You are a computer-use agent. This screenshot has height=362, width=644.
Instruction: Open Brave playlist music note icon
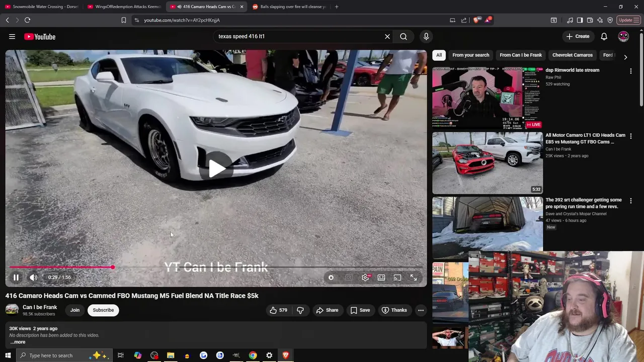[570, 20]
